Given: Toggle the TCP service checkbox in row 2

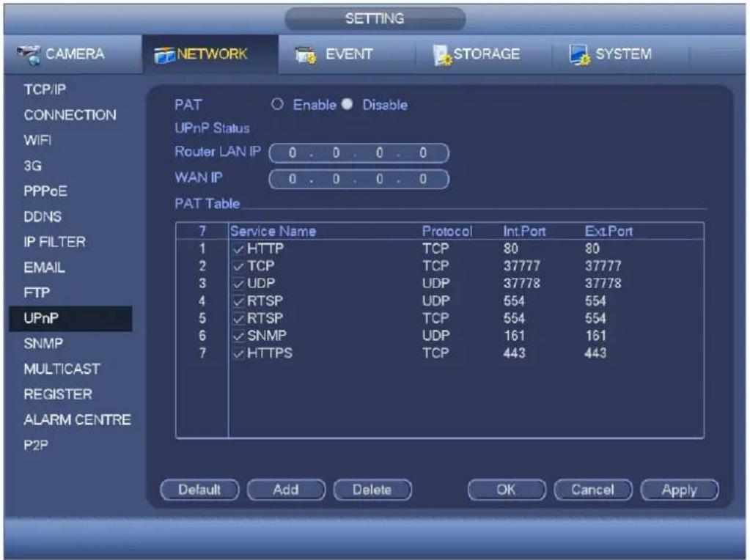Looking at the screenshot, I should (239, 266).
